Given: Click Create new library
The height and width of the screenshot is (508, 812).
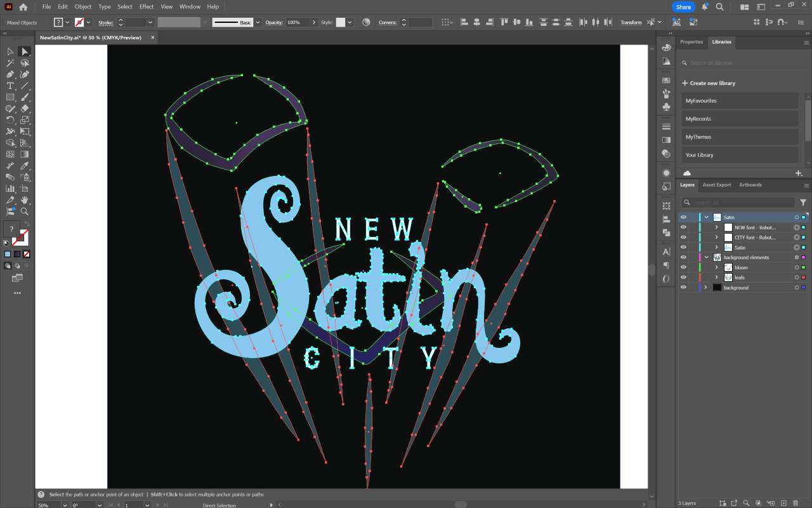Looking at the screenshot, I should (709, 83).
